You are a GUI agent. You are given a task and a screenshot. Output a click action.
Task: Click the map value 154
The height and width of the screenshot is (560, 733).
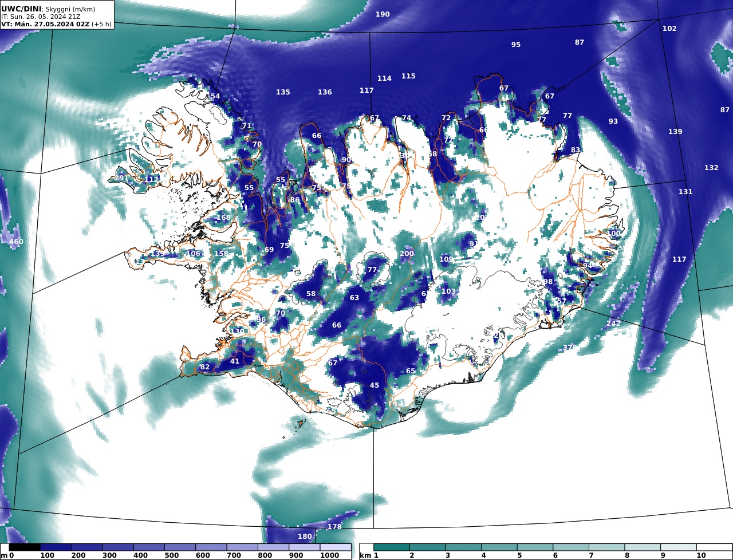click(x=212, y=96)
